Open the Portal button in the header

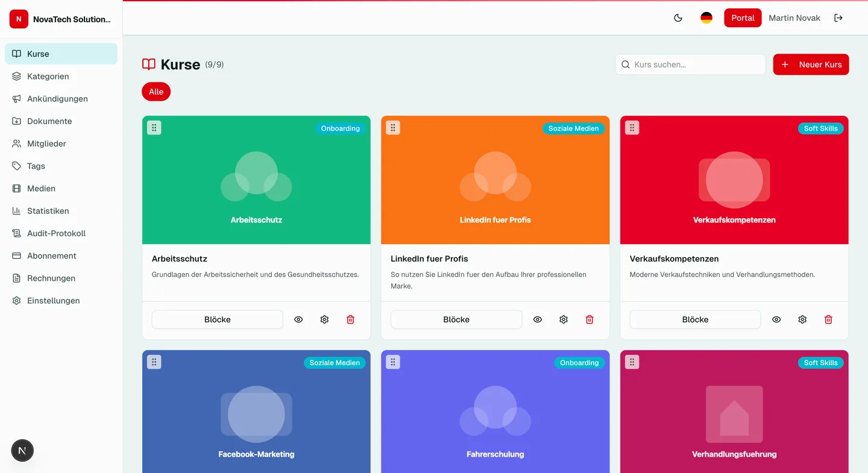743,17
